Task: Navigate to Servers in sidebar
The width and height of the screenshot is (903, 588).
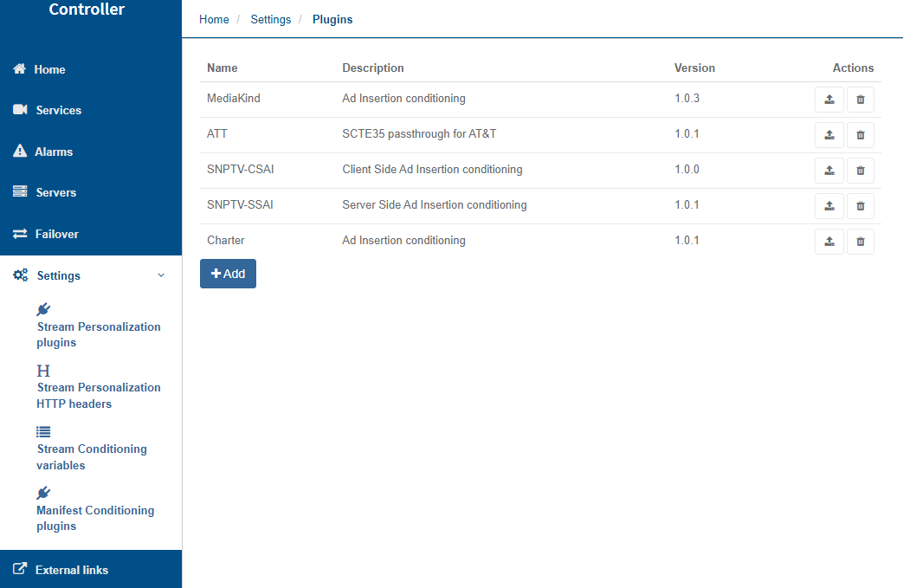Action: 55,192
